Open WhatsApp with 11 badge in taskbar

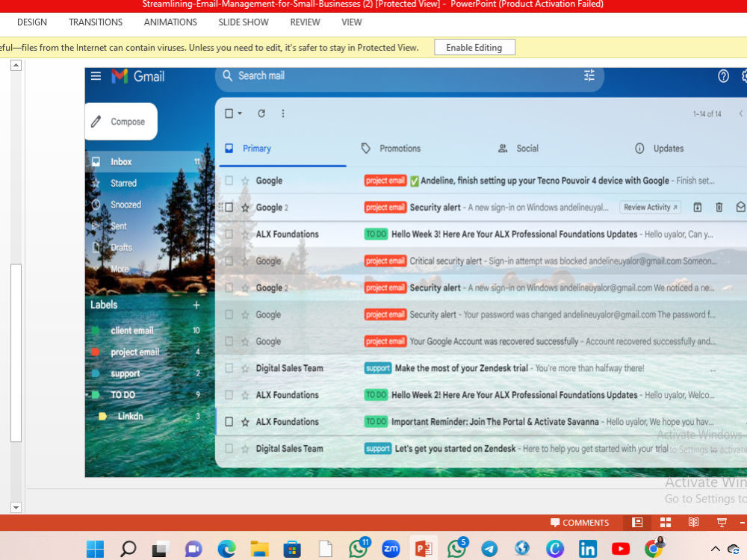coord(359,548)
